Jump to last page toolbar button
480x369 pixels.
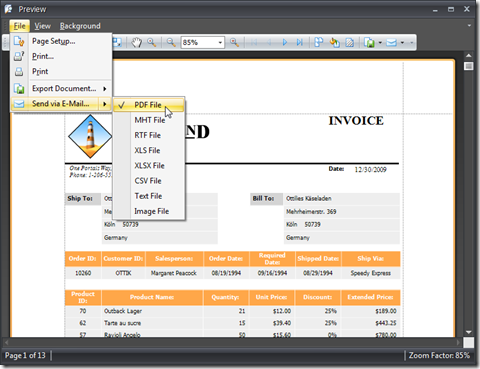point(300,42)
